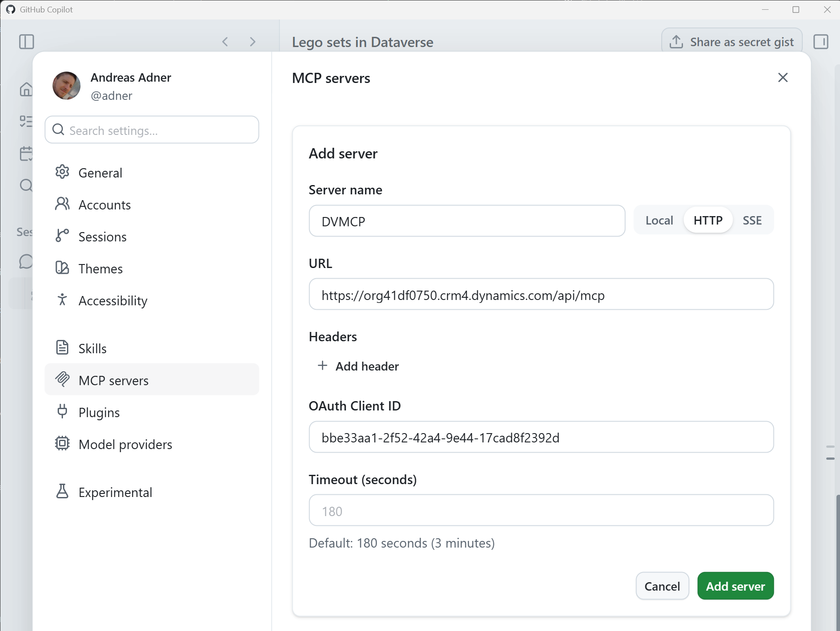This screenshot has height=631, width=840.
Task: Toggle the left sidebar panel icon
Action: click(x=27, y=42)
